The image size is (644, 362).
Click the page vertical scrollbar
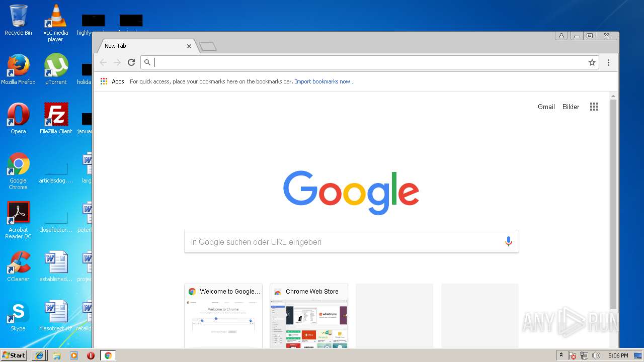[613, 204]
